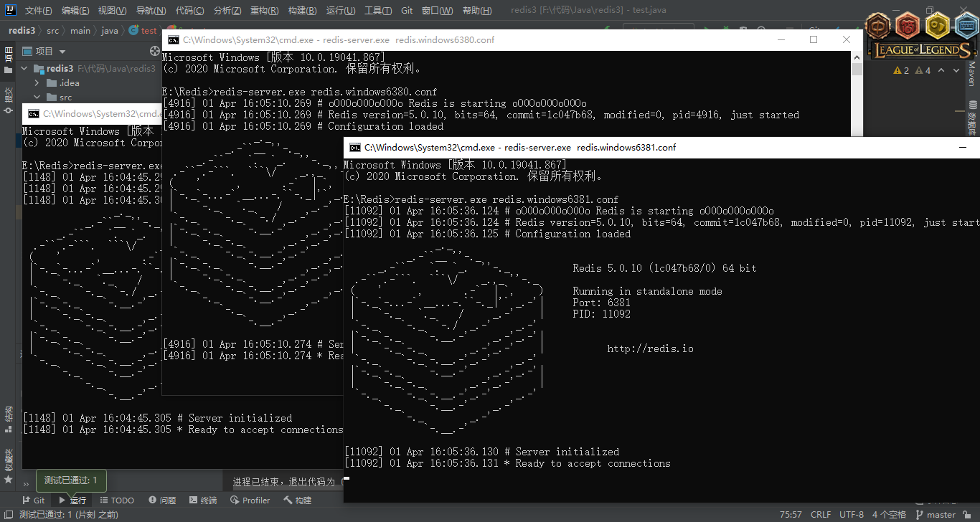Open the TODO tool window
Viewport: 980px width, 522px height.
pyautogui.click(x=117, y=500)
